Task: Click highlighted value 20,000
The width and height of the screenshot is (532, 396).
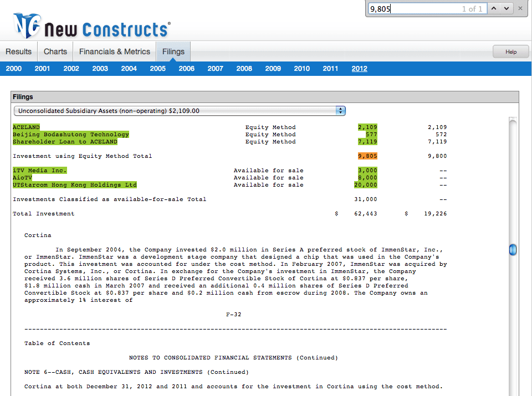Action: pos(365,185)
